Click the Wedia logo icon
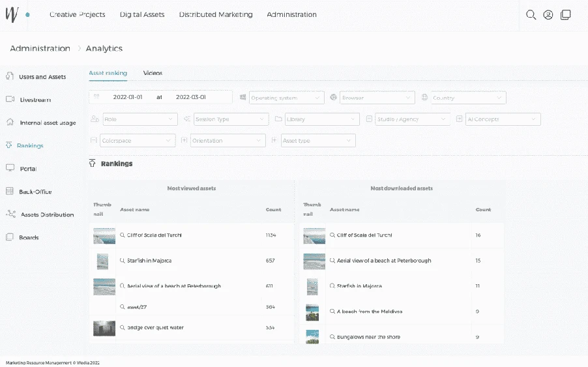This screenshot has height=367, width=588. 12,14
